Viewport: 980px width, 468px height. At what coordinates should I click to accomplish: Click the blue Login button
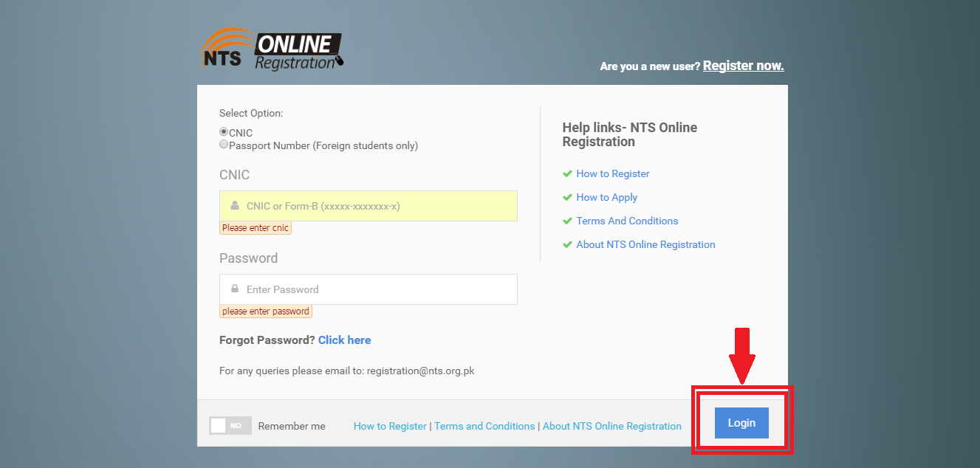(741, 423)
